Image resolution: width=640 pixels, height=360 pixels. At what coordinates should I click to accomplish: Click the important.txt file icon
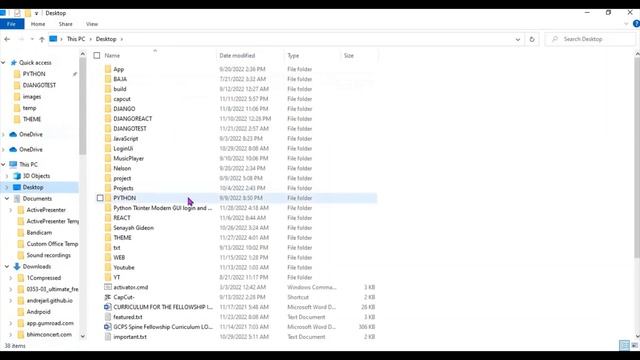pos(108,337)
